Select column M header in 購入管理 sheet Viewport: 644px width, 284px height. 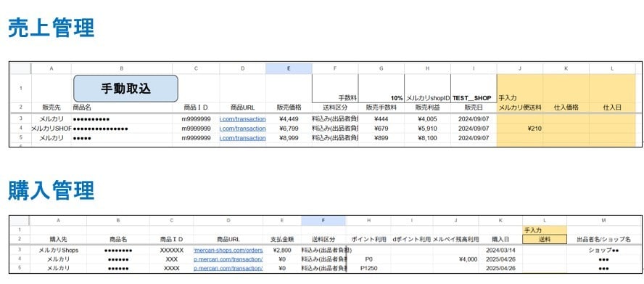[603, 221]
